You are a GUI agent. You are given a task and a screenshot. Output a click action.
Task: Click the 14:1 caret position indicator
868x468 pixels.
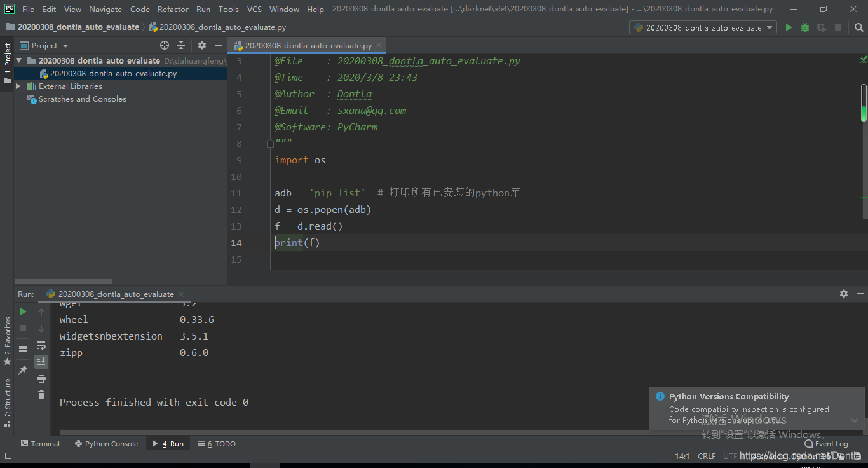(x=681, y=456)
